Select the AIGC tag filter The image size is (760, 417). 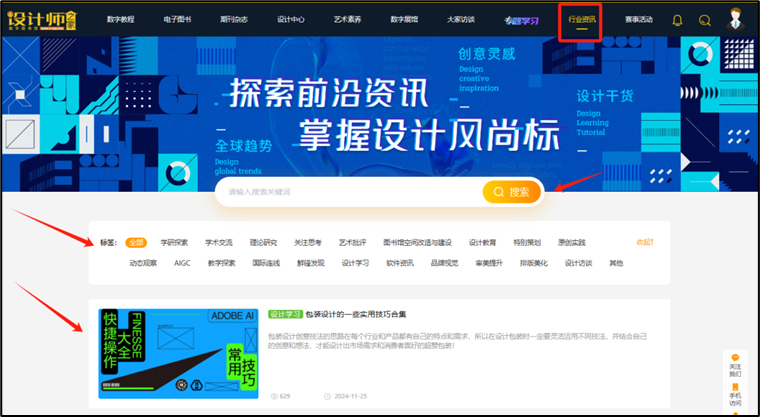coord(182,263)
